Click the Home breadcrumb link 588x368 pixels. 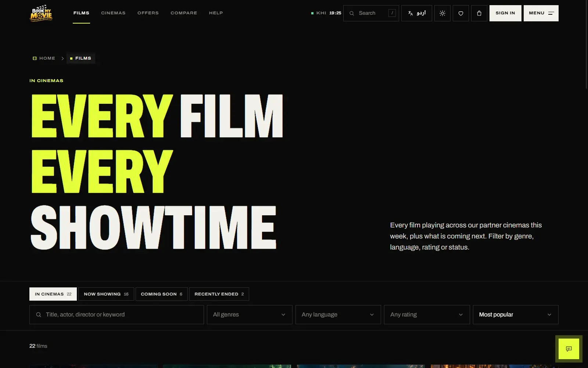[x=44, y=58]
